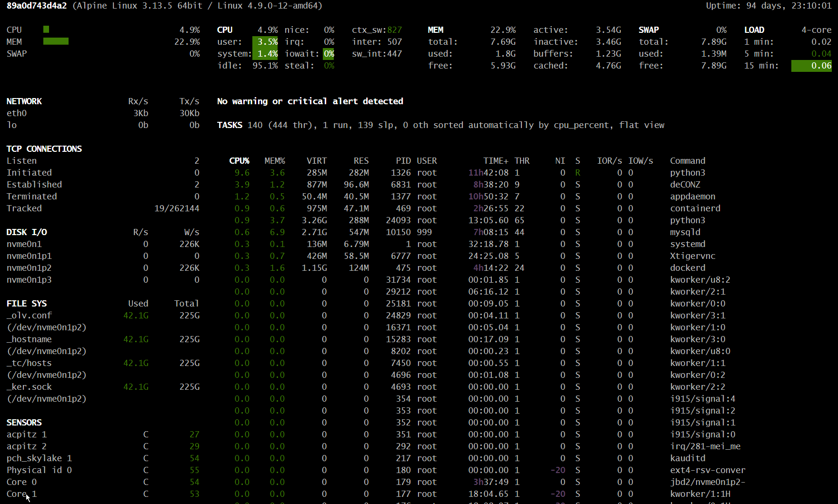
Task: Click the RES column header
Action: (x=361, y=161)
